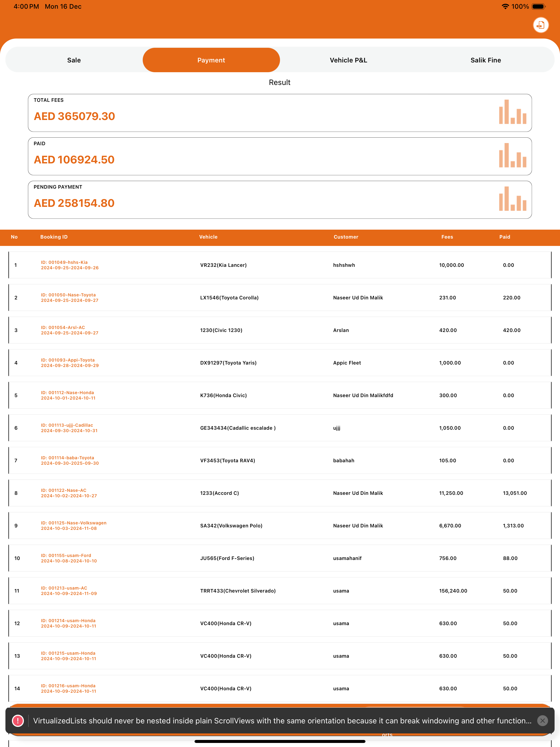Click chart icon in Pending Payment card
The image size is (560, 747).
pyautogui.click(x=513, y=199)
